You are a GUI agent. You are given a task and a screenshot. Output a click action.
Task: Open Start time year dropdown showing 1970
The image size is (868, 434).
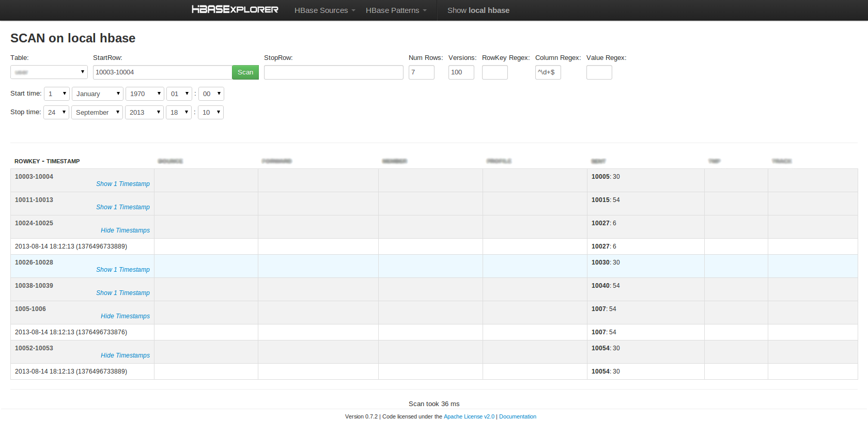coord(144,94)
